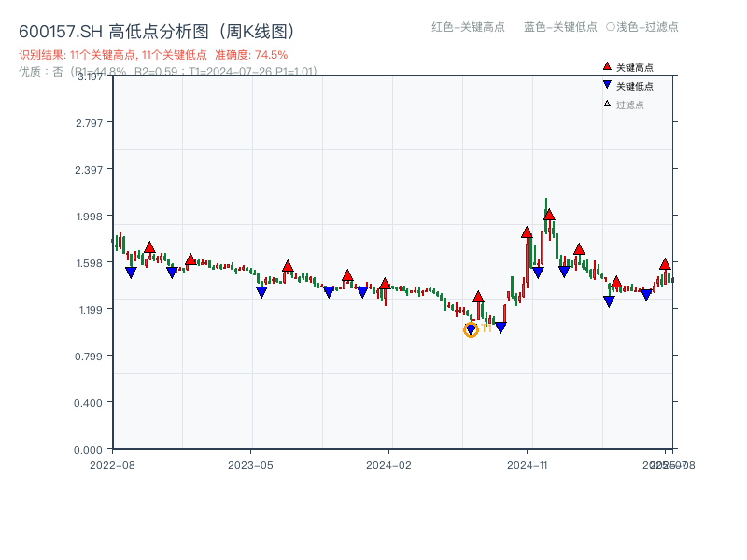Click the orange-circled blue low marker
The image size is (747, 560).
coord(471,329)
